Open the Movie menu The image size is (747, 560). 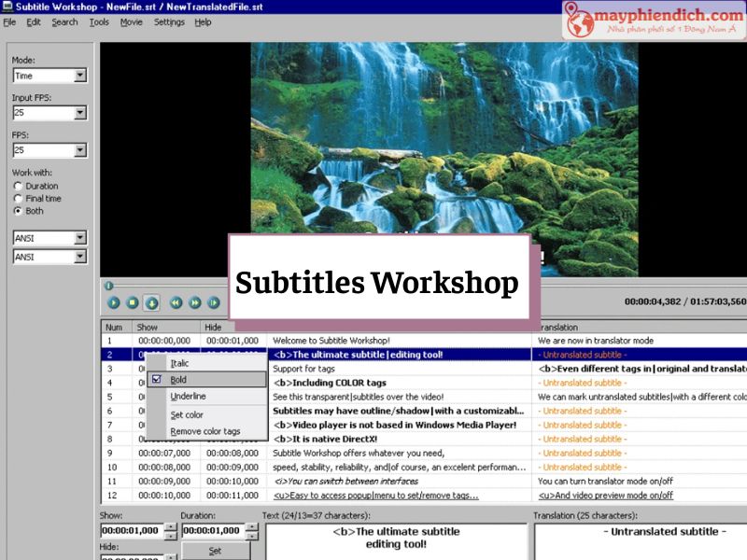pos(132,21)
